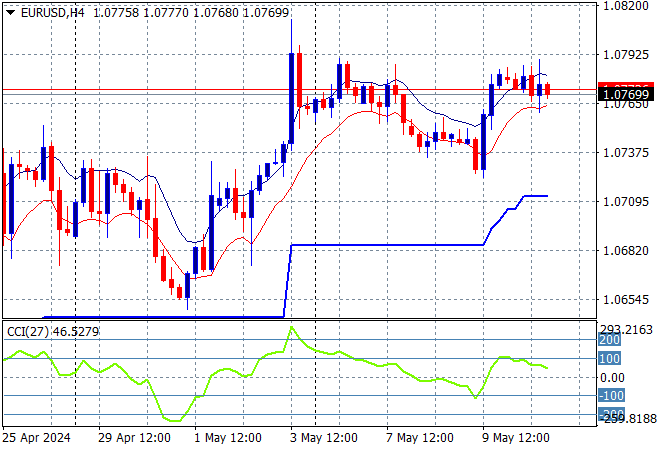Screen dimensions: 660x450
Task: Select the 3 May 12:00 time label
Action: (324, 438)
